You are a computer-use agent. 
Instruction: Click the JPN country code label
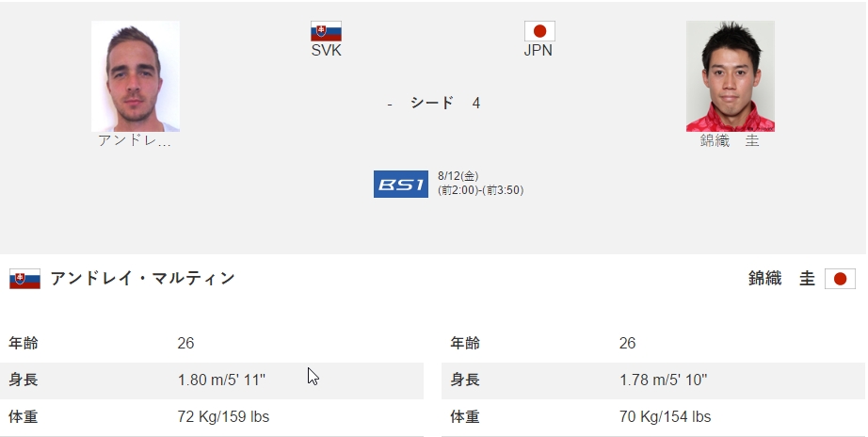click(x=538, y=51)
